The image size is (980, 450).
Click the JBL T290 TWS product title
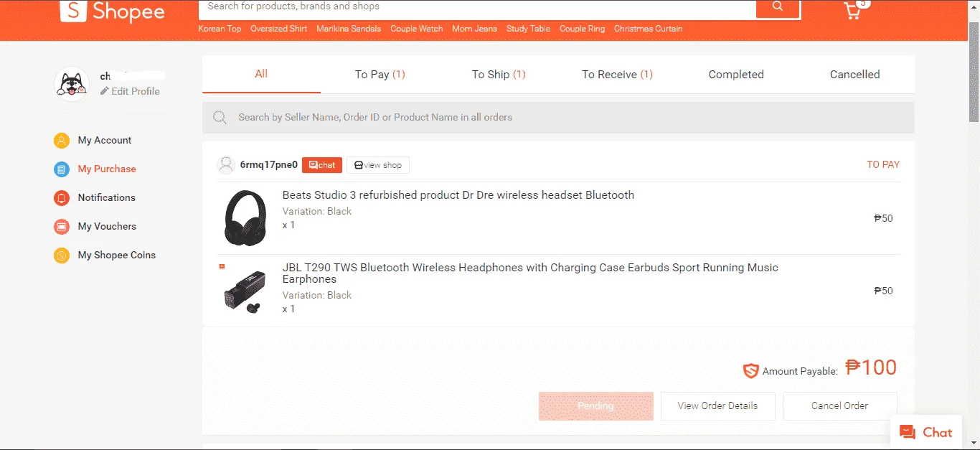[530, 273]
